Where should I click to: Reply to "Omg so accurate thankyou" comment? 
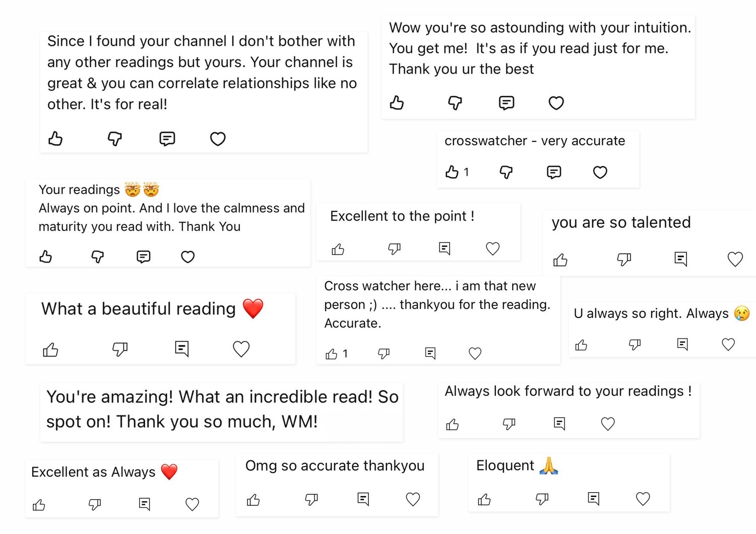[x=363, y=499]
